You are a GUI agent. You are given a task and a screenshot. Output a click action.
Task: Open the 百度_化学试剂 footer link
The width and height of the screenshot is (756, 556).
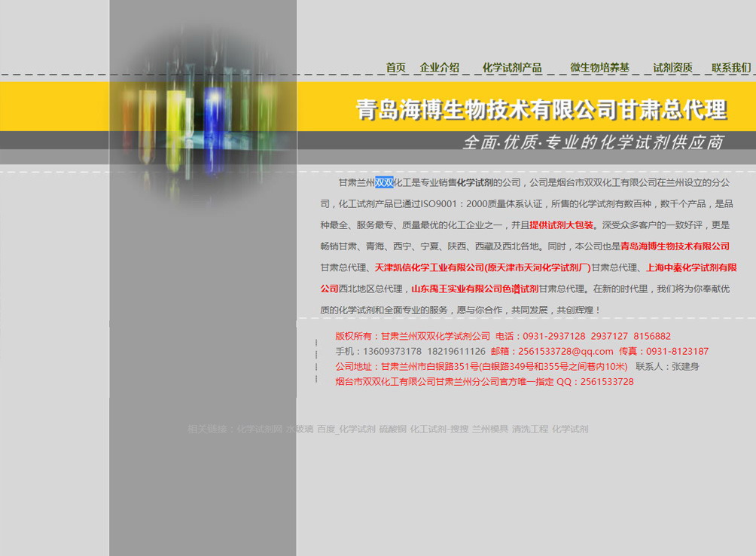(346, 429)
